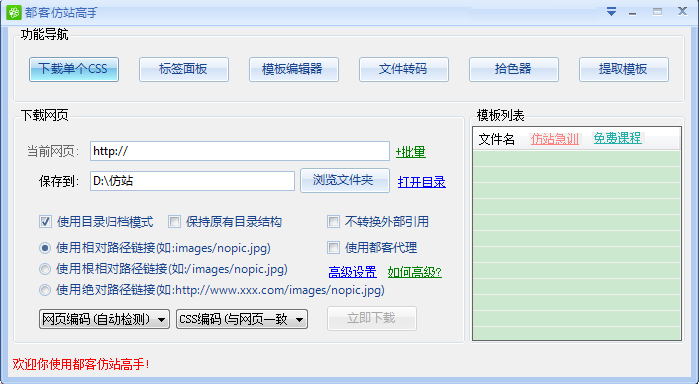The image size is (699, 384).
Task: Click the +批量 link
Action: 411,152
